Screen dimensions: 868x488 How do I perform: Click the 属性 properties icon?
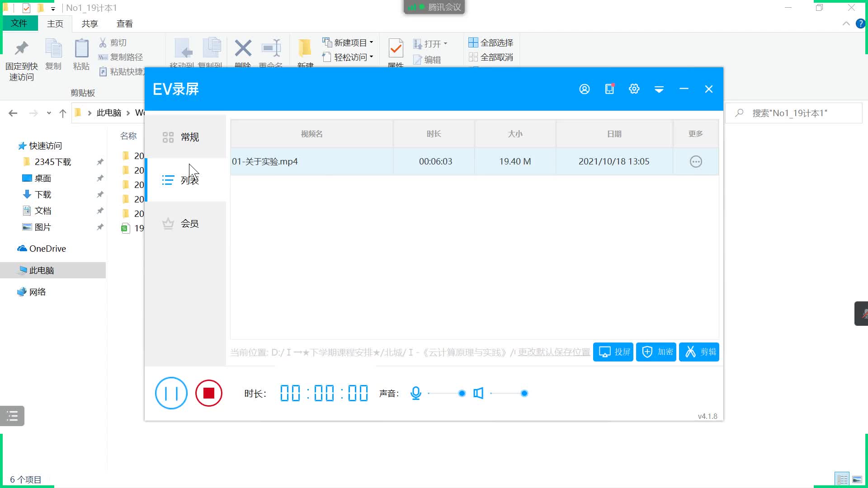396,48
